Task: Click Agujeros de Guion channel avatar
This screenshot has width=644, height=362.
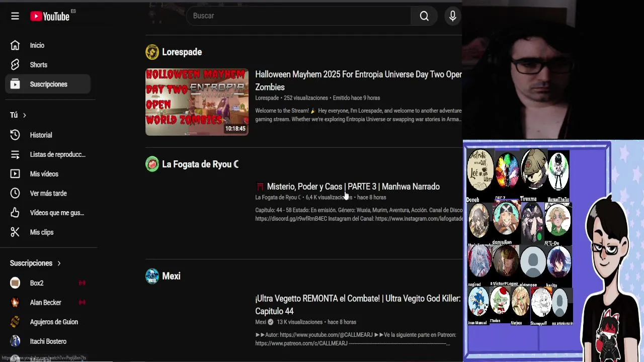Action: click(15, 322)
